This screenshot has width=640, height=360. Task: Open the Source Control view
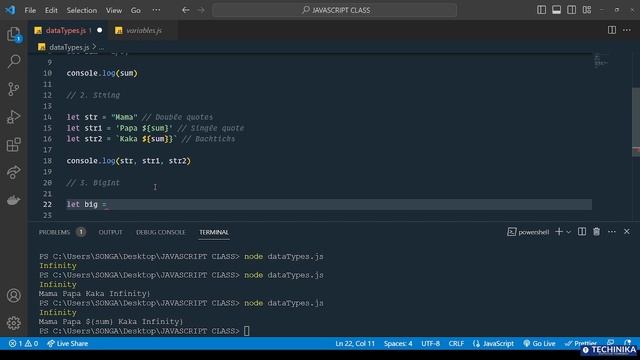pos(13,89)
